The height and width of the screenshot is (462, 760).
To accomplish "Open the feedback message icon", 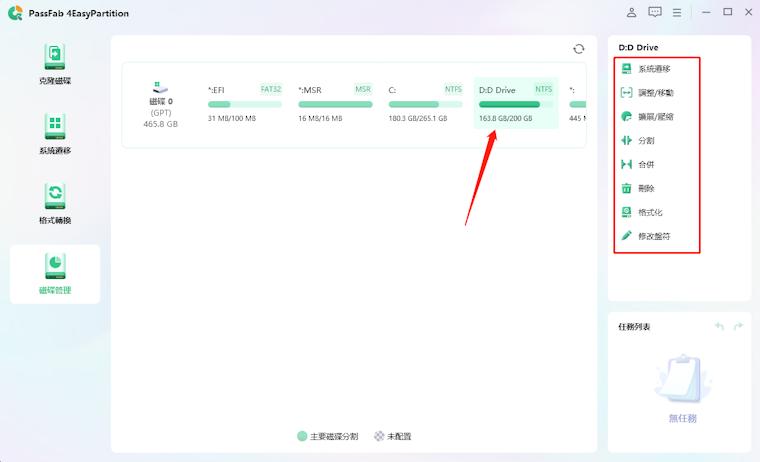I will point(655,13).
